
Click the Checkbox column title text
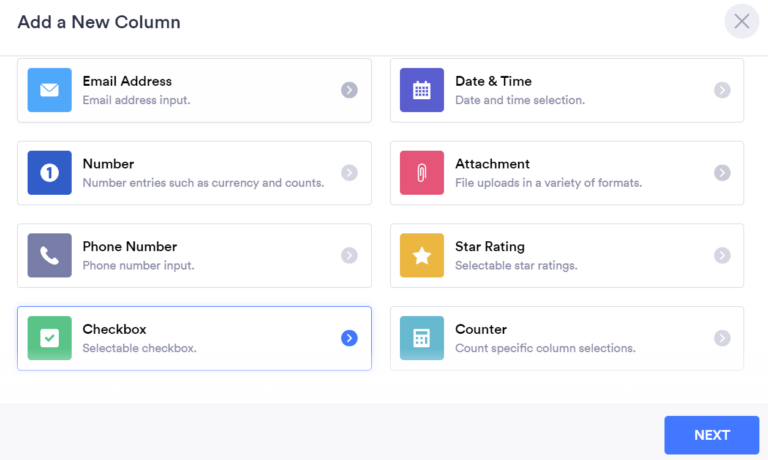pyautogui.click(x=114, y=329)
